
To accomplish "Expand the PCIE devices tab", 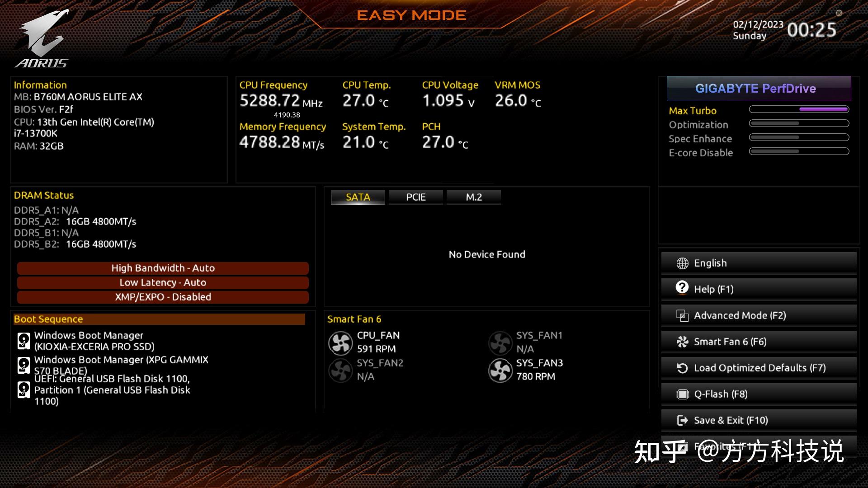I will click(415, 197).
